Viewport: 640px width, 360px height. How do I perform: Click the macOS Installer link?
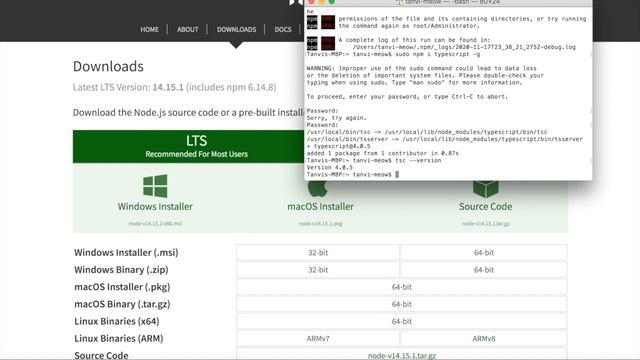(320, 207)
